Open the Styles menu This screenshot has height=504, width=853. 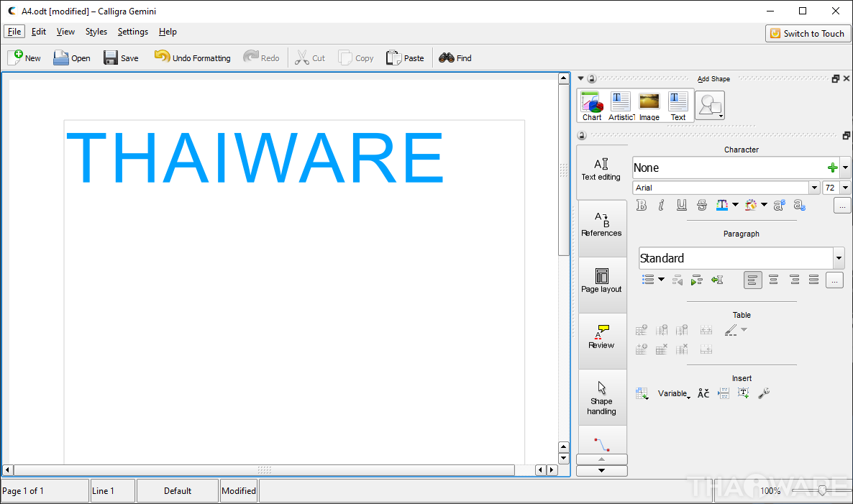coord(96,32)
